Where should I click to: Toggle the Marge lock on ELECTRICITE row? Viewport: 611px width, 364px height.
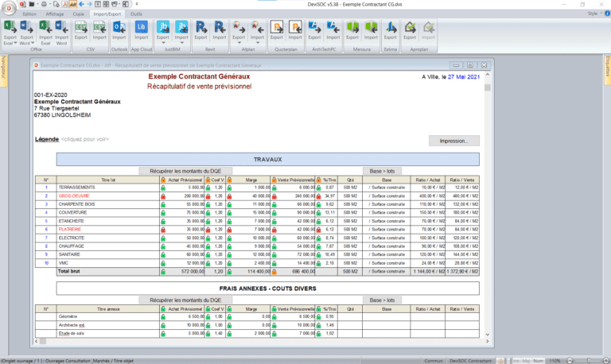pyautogui.click(x=229, y=238)
